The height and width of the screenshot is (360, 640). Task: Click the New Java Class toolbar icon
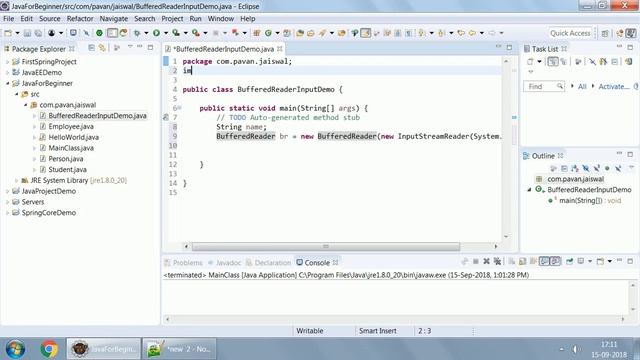(268, 33)
